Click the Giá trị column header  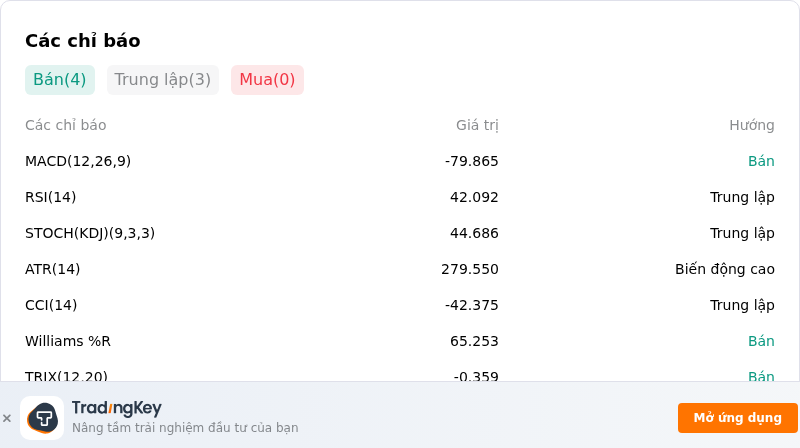(x=477, y=125)
